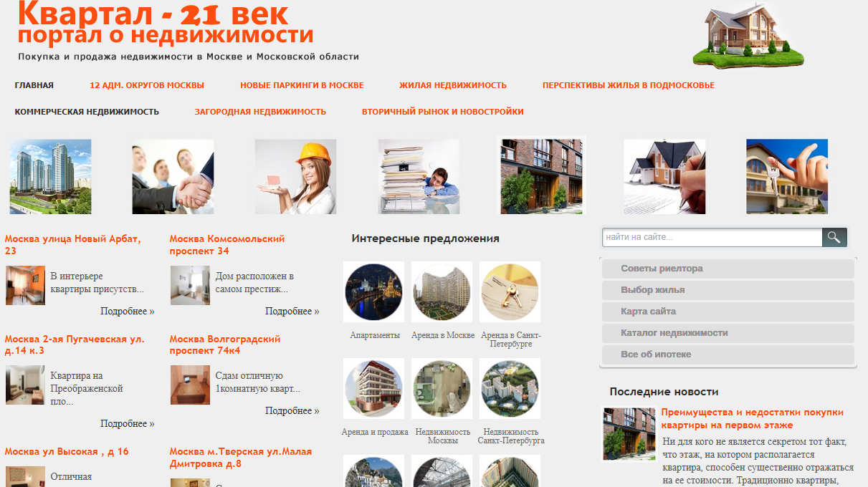Open Коммерческая недвижимость menu item

[87, 112]
